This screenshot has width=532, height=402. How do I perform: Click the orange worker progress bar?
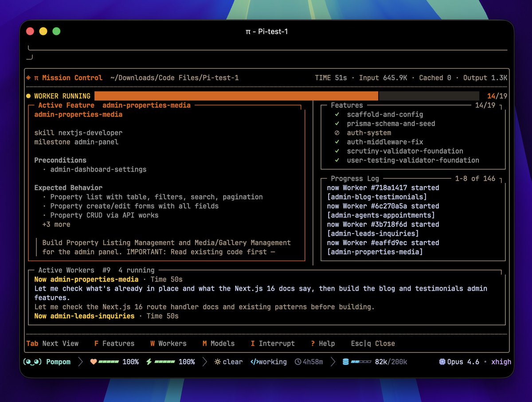pyautogui.click(x=236, y=96)
